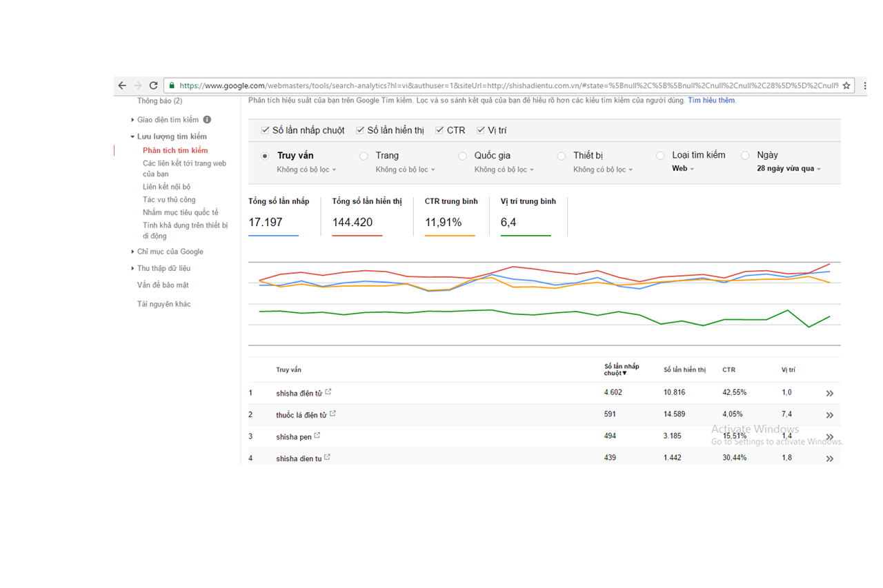Open external link icon beside 'shisha điện tử'

[328, 392]
